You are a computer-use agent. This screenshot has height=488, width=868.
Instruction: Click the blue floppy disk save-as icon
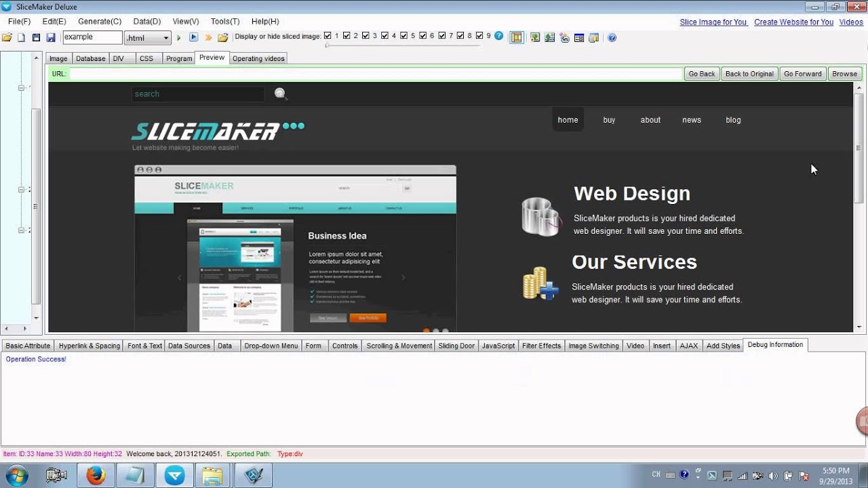[51, 37]
